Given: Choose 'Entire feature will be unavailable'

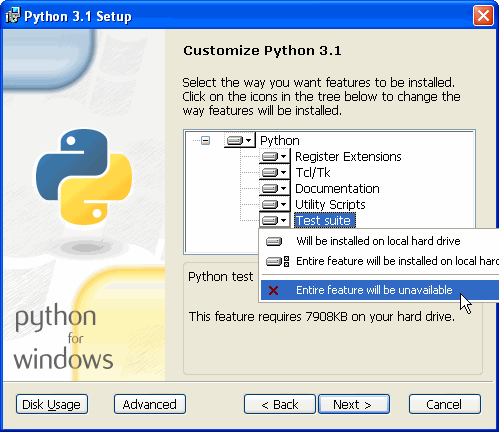Looking at the screenshot, I should coord(380,290).
